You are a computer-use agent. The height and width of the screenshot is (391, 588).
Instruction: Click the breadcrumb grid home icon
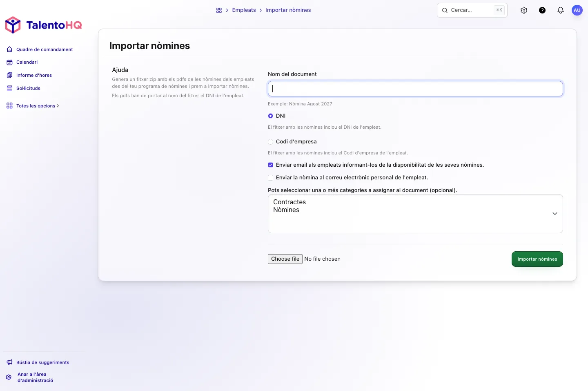219,10
